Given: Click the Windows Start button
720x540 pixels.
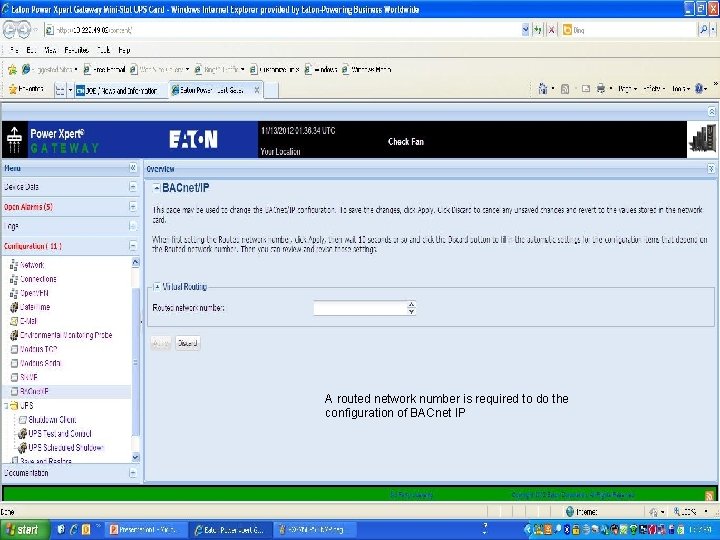Looking at the screenshot, I should click(x=25, y=530).
